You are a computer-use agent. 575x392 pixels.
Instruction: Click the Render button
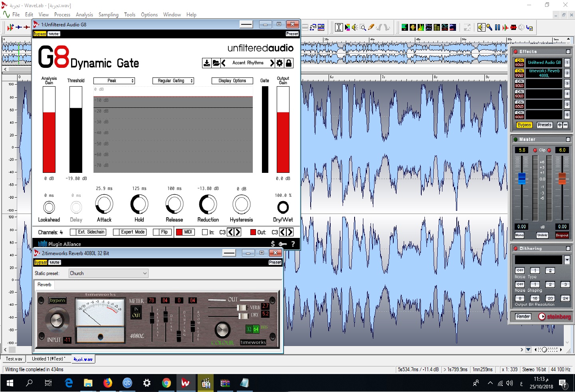tap(523, 317)
